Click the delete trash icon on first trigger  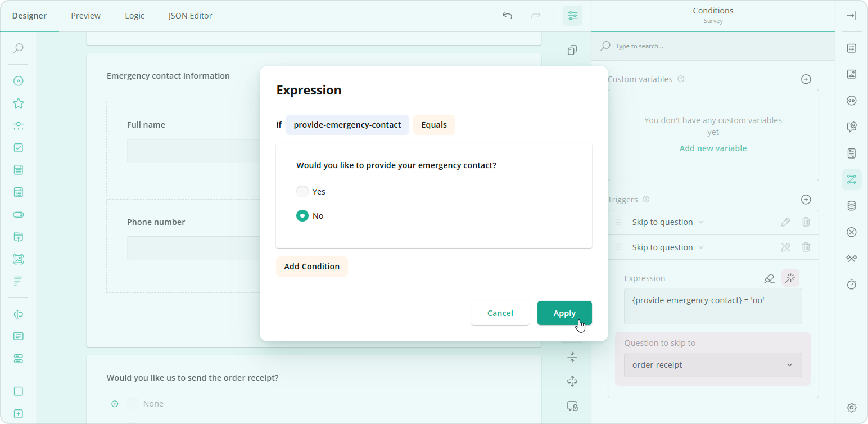[806, 222]
